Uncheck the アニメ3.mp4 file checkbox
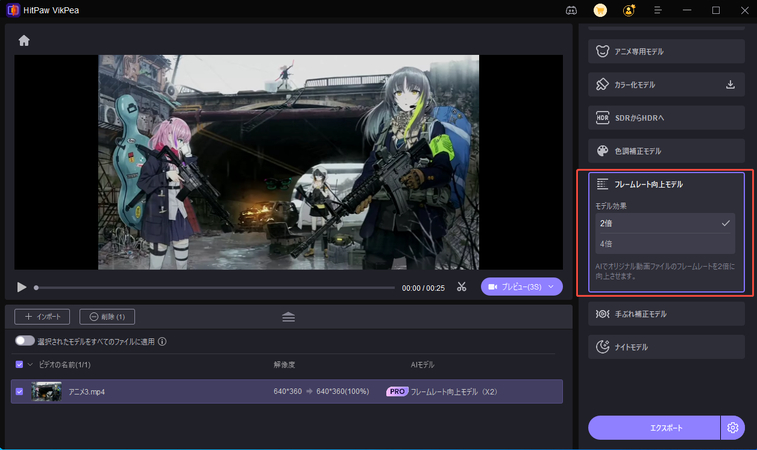The width and height of the screenshot is (757, 450). 20,392
